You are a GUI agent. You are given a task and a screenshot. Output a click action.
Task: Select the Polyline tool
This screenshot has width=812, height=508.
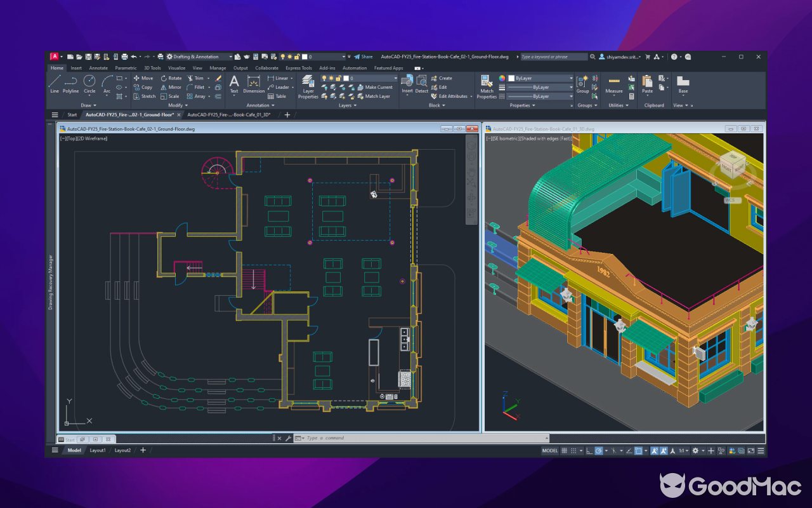[x=70, y=83]
